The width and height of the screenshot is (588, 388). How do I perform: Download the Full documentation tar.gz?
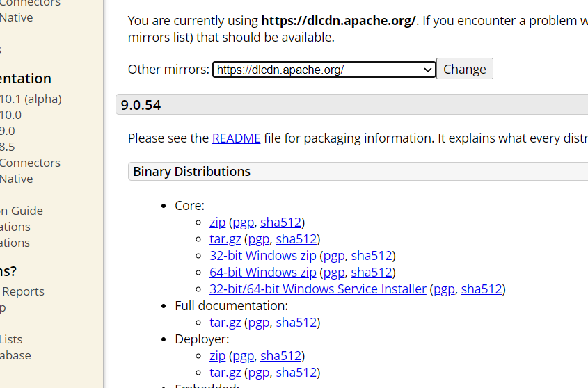(225, 323)
